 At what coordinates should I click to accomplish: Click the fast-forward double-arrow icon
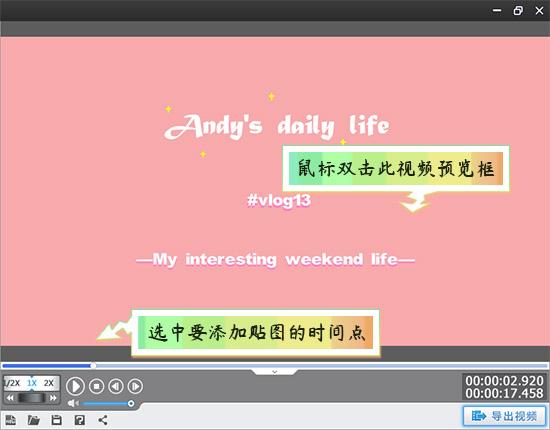[x=53, y=398]
